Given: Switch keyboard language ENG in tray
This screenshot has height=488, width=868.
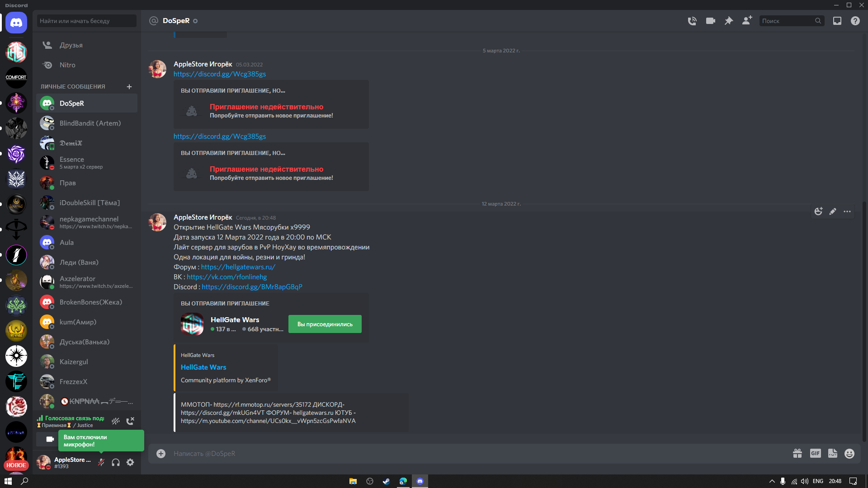Looking at the screenshot, I should [818, 481].
